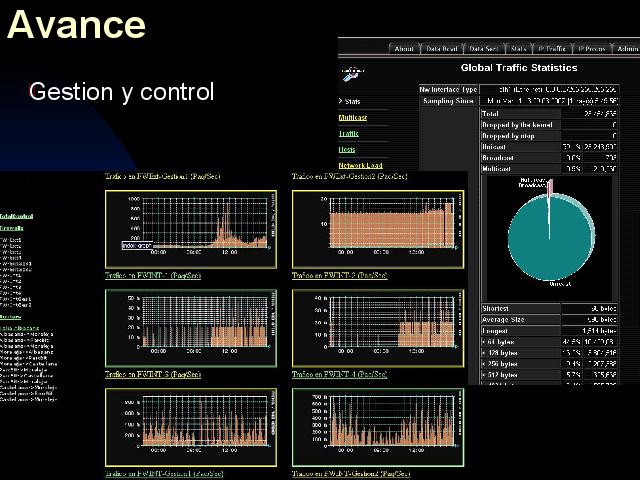Open the About tab
This screenshot has width=640, height=480.
tap(403, 48)
